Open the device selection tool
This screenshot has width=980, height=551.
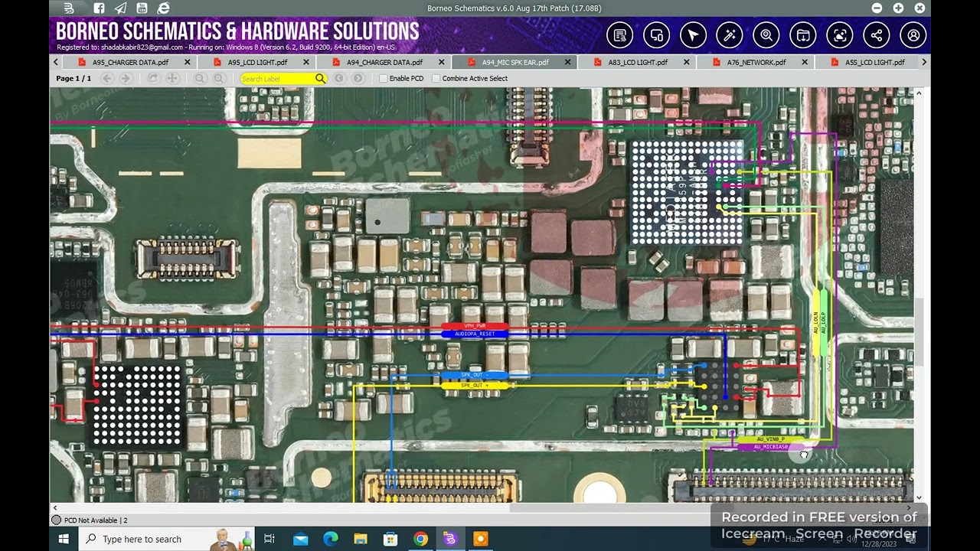(x=656, y=35)
